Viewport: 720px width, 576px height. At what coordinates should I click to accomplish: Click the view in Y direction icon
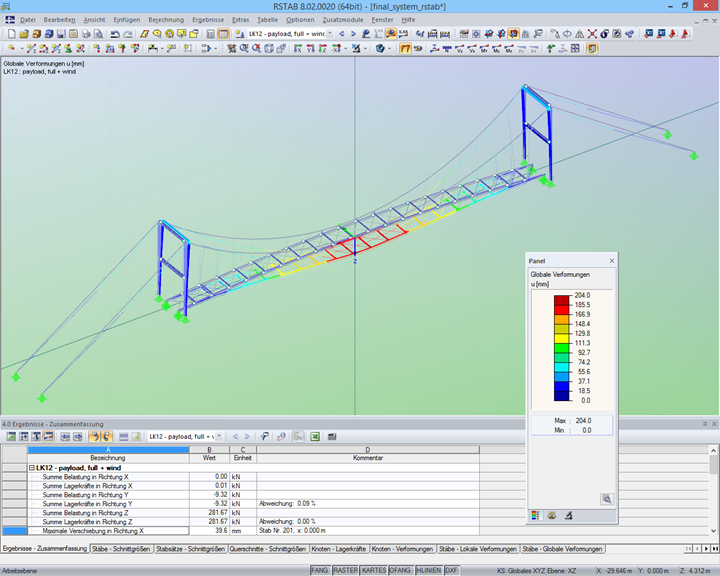[310, 48]
